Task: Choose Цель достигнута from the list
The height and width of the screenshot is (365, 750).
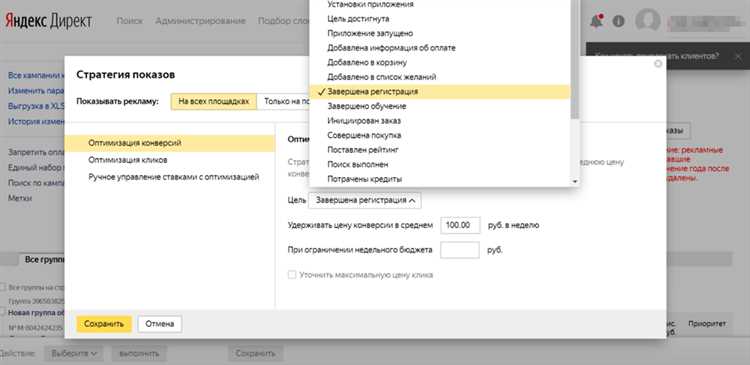Action: tap(440, 19)
